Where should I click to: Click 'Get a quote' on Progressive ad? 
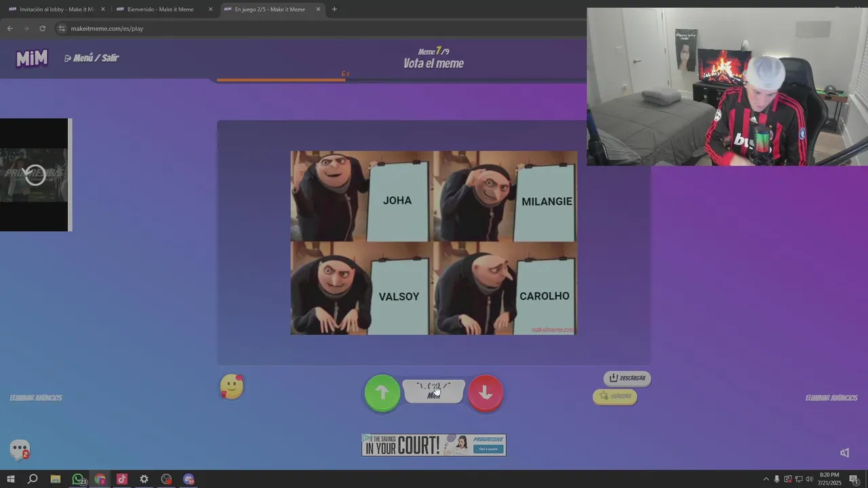[x=488, y=449]
